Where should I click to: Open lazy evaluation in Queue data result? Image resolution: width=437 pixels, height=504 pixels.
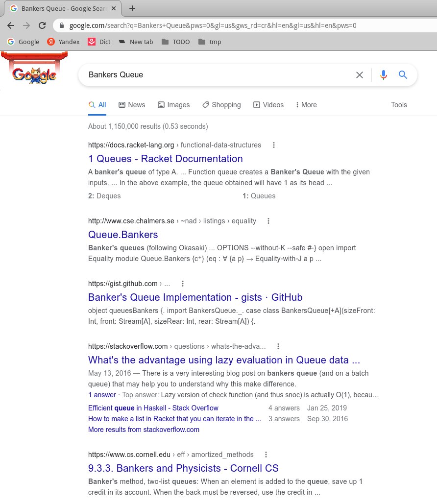point(224,360)
